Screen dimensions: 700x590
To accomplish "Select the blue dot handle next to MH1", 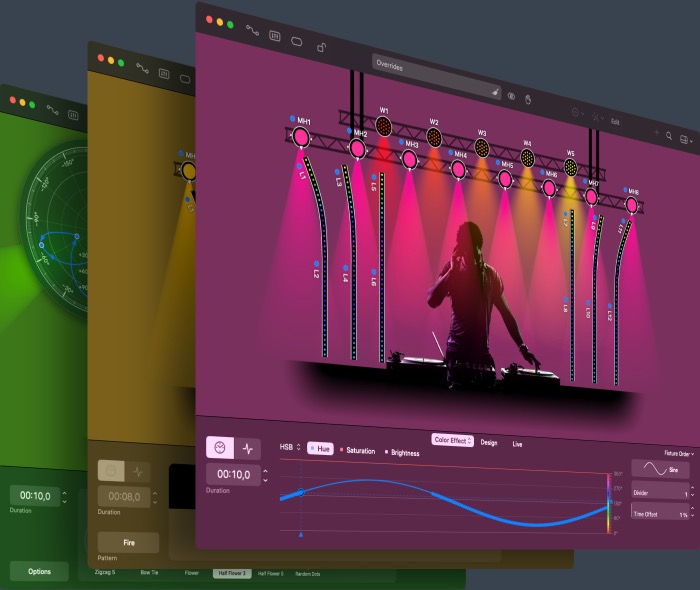I will coord(292,118).
